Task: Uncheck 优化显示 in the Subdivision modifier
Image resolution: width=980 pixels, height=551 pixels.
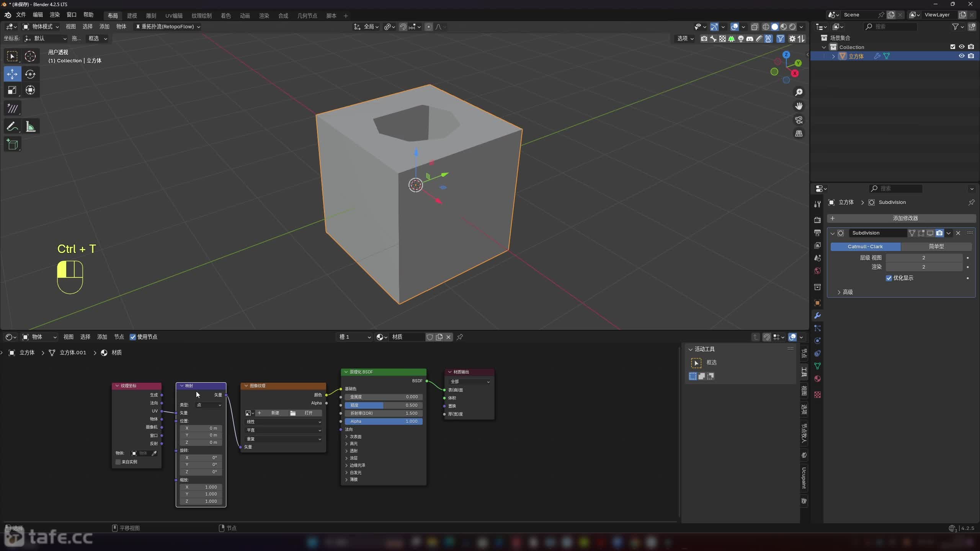Action: click(888, 278)
